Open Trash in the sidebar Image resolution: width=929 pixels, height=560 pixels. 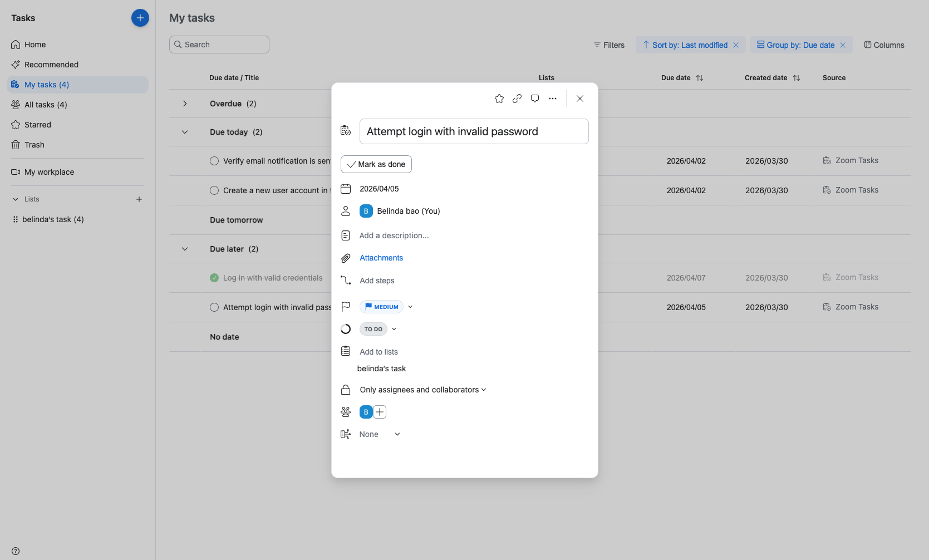tap(77, 145)
